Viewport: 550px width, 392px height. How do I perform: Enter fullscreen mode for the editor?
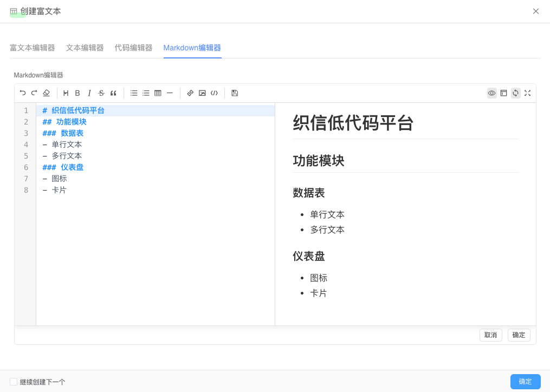click(x=527, y=93)
